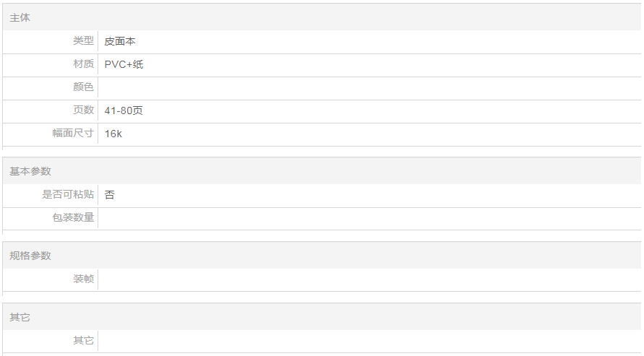The width and height of the screenshot is (644, 356).
Task: Select the 材质 row label
Action: pos(83,64)
